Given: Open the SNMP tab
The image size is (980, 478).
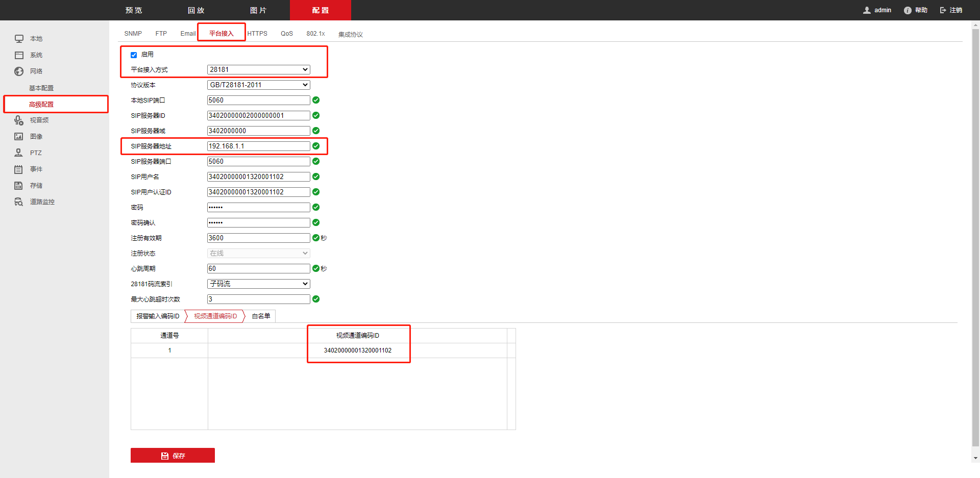Looking at the screenshot, I should [133, 34].
